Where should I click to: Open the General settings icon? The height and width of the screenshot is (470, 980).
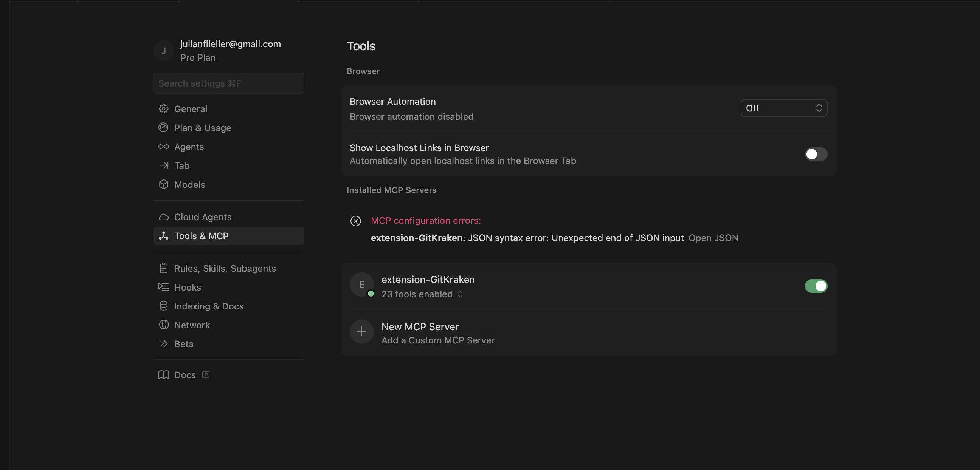coord(164,109)
